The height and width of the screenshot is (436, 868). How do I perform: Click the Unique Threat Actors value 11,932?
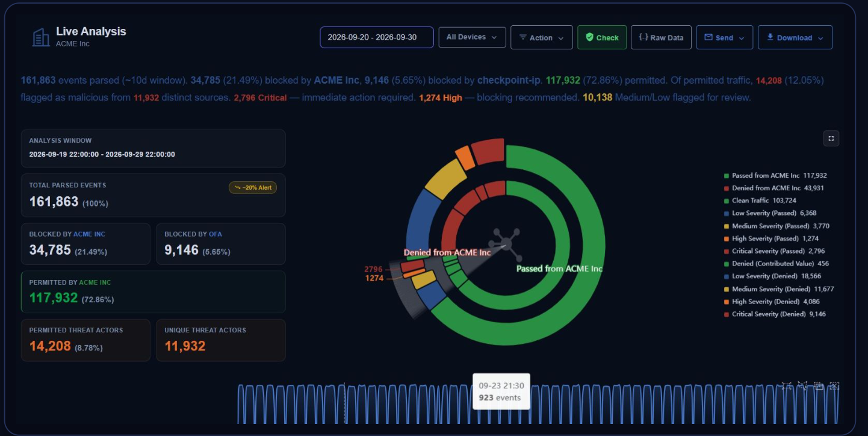[185, 346]
